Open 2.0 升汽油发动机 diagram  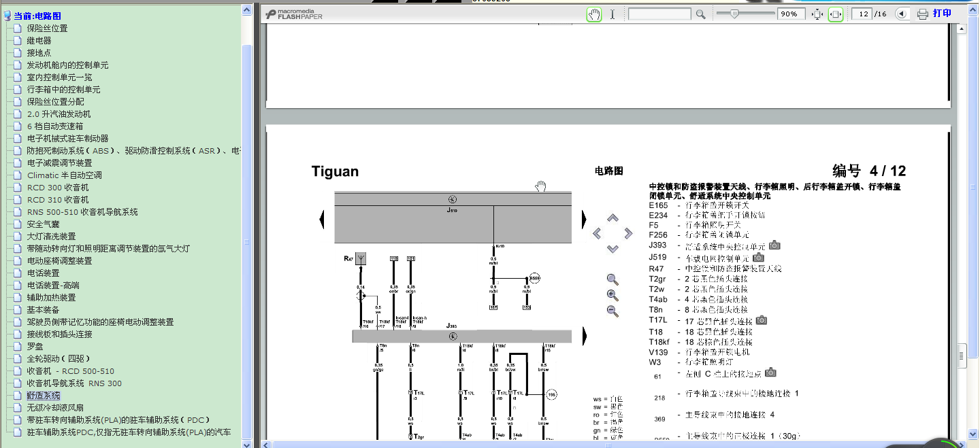coord(59,114)
